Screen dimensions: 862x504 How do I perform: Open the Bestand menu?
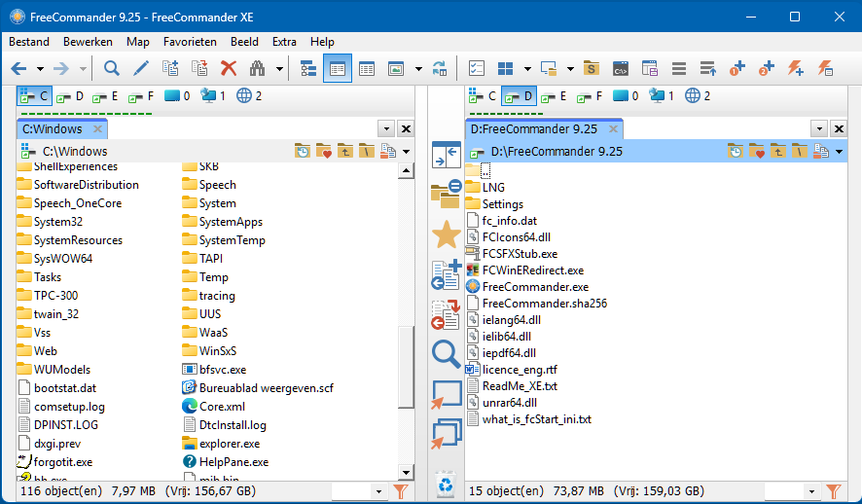click(29, 42)
